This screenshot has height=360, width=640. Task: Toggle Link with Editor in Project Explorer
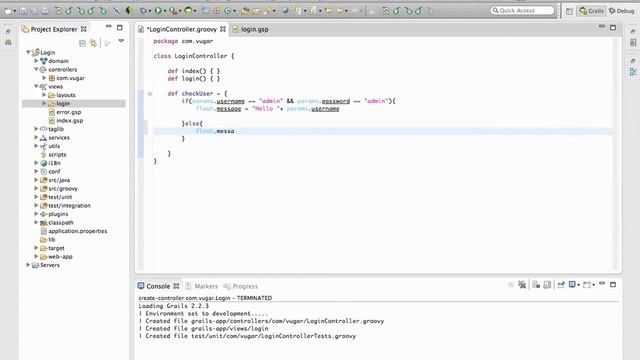(93, 43)
